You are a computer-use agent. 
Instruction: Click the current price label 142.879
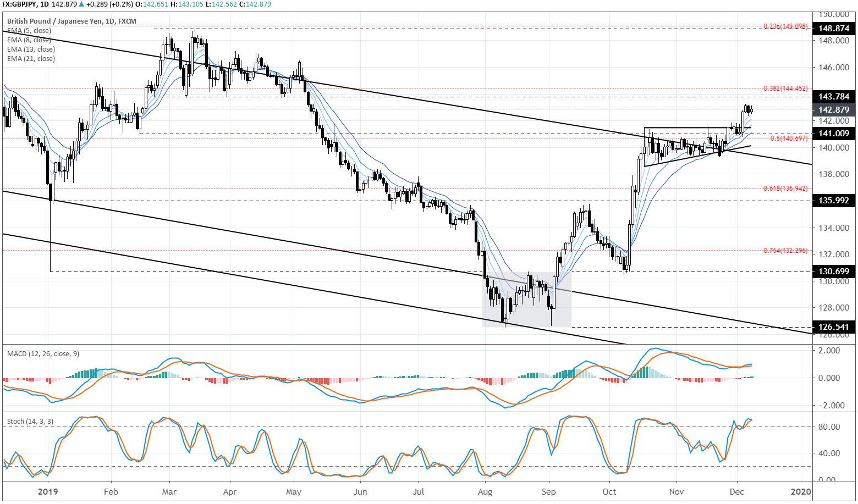pyautogui.click(x=834, y=110)
